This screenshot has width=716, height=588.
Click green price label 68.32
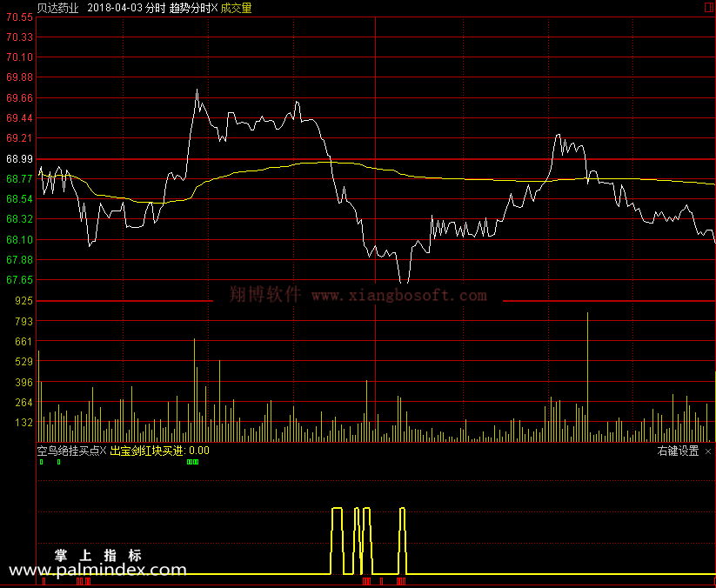(x=20, y=219)
